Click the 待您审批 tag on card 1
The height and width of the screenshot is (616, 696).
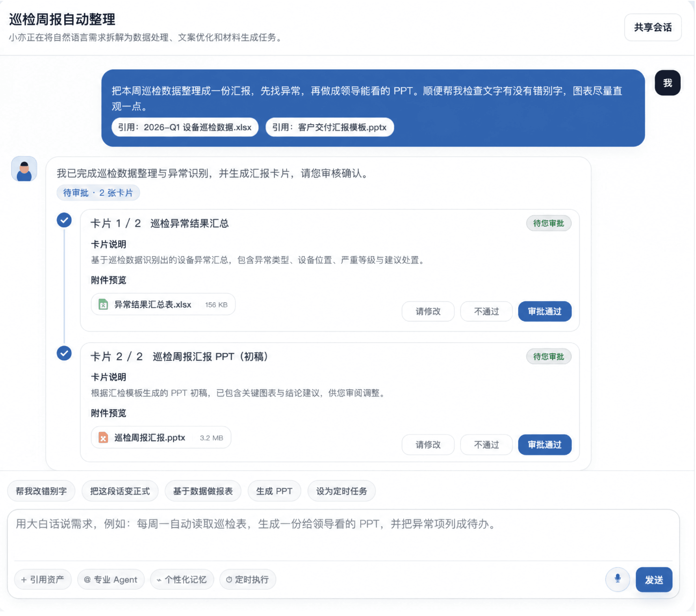pyautogui.click(x=549, y=223)
